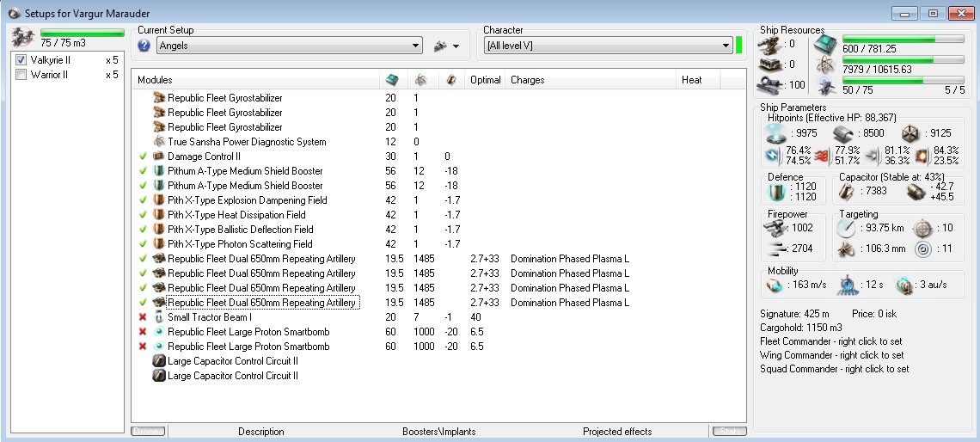
Task: Click the armor hitpoints icon 8500
Action: pos(843,133)
